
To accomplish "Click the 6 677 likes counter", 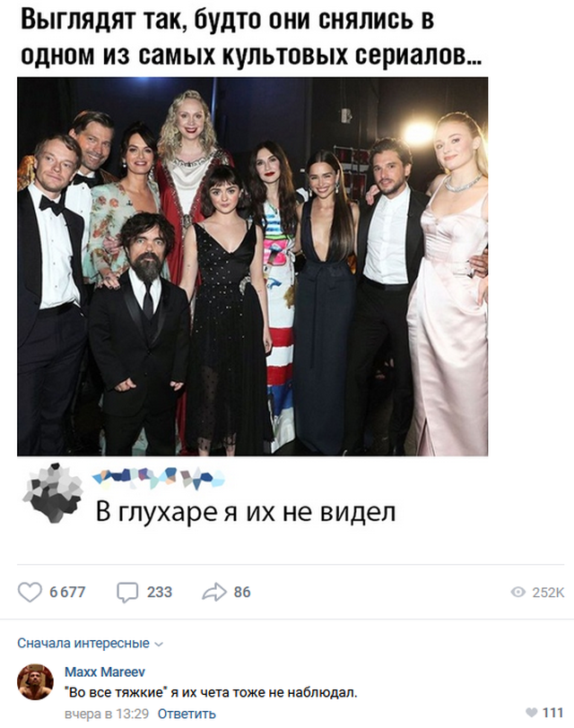I will 67,592.
